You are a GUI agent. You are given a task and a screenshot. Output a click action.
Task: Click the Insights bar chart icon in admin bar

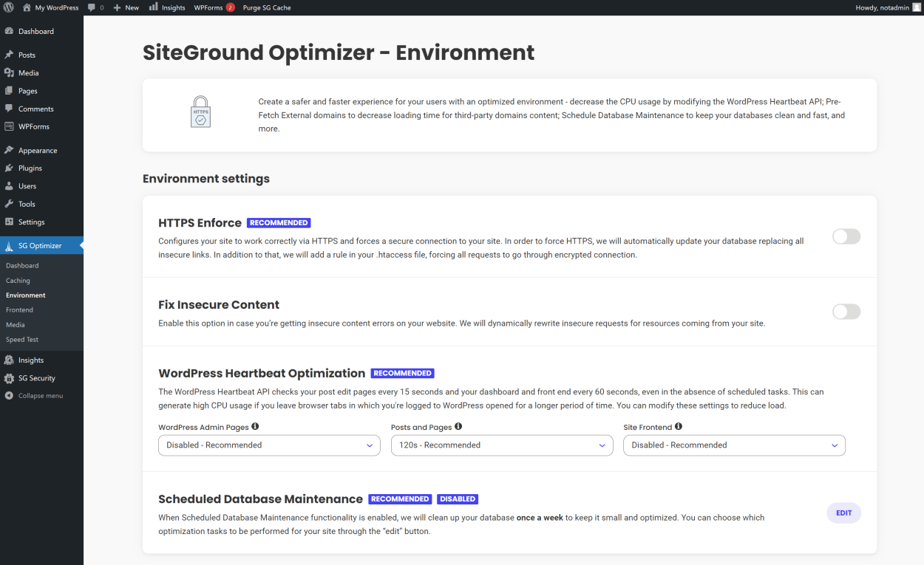point(153,7)
